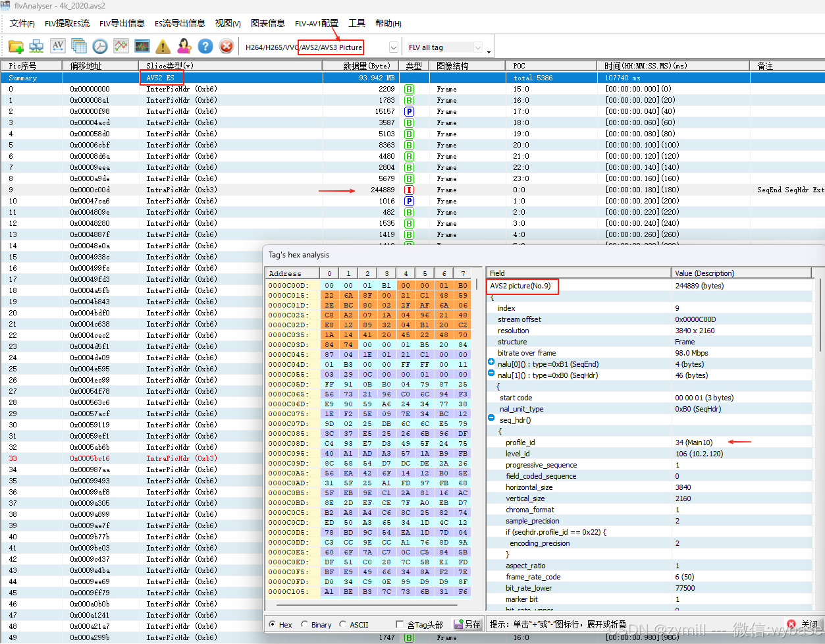Open the FLV提取ES流 menu
The image size is (825, 644).
coord(67,23)
